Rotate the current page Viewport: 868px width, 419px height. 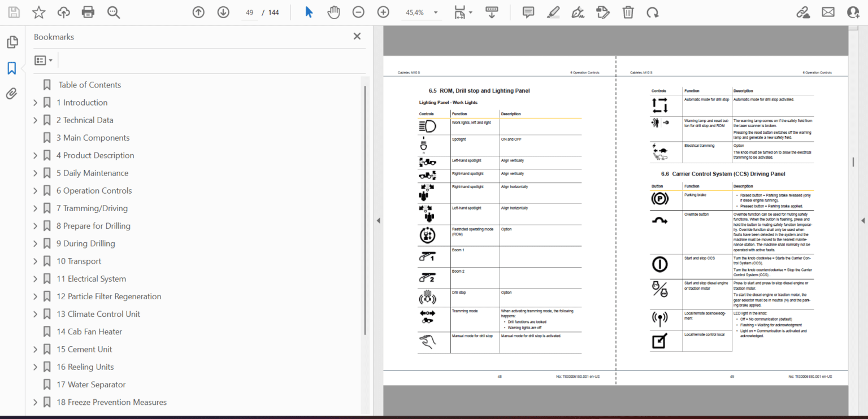(x=653, y=12)
